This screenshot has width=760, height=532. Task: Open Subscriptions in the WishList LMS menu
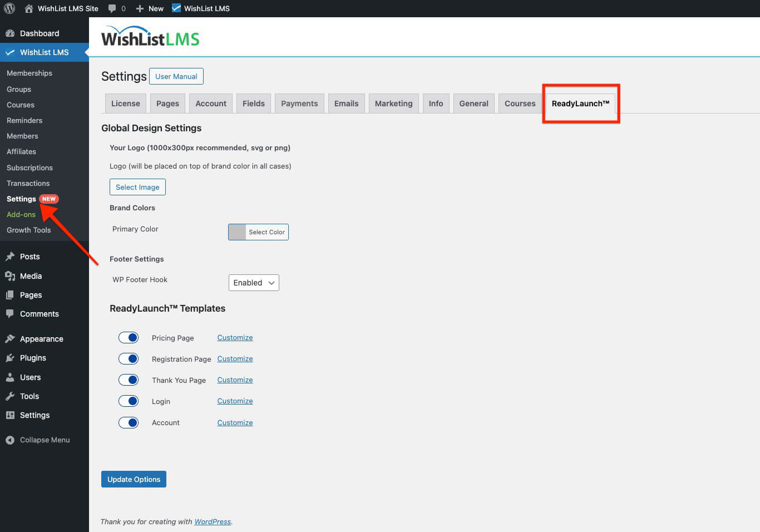coord(29,168)
